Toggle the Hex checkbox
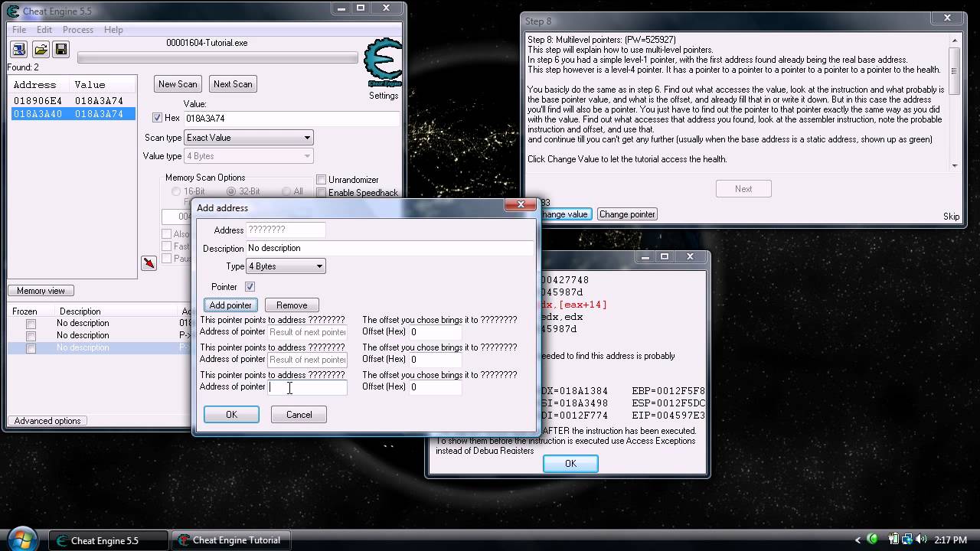Viewport: 980px width, 551px height. (x=157, y=118)
